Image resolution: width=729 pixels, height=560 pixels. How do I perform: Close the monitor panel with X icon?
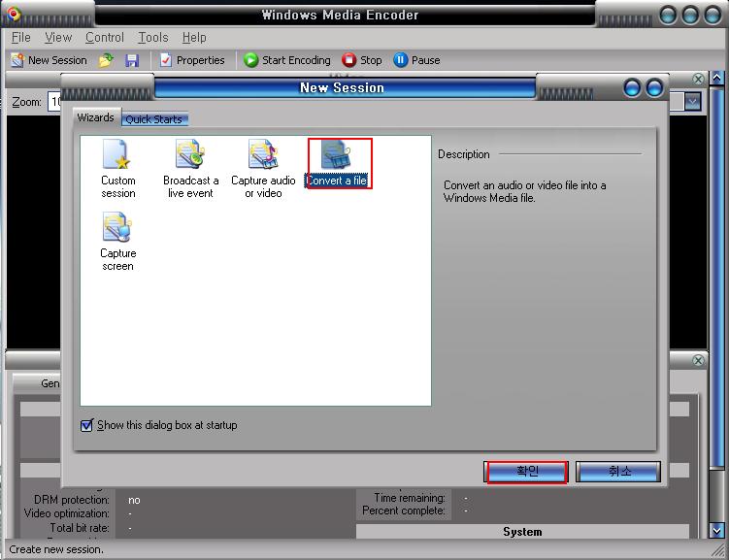(698, 361)
